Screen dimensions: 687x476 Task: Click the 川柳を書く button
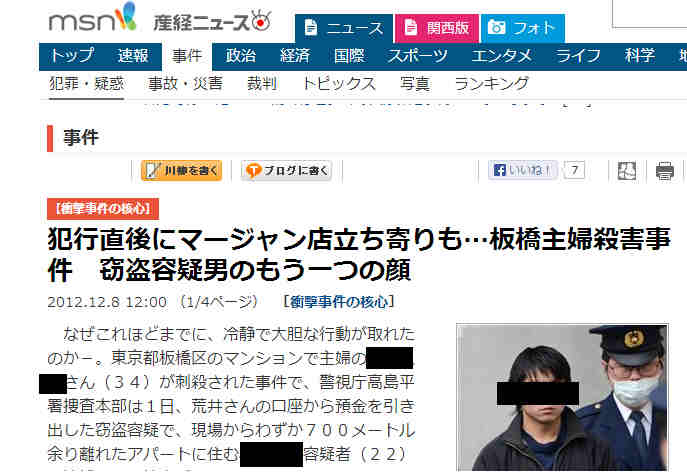pyautogui.click(x=181, y=171)
